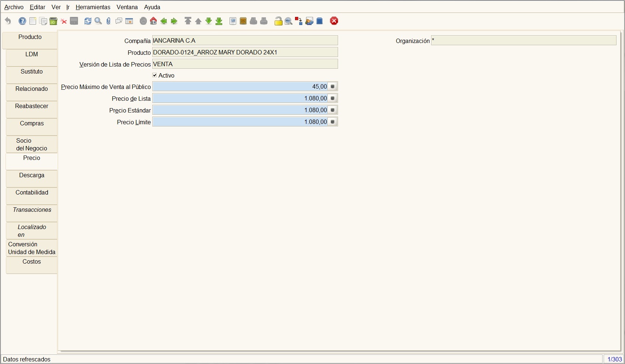625x364 pixels.
Task: Click the red Exit window icon in toolbar
Action: coord(334,21)
